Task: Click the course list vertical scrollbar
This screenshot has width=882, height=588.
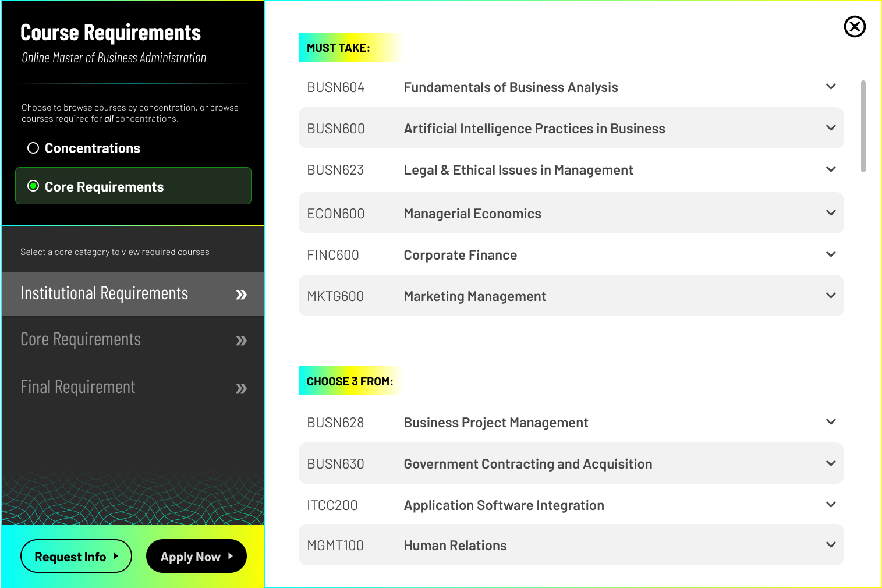Action: coord(863,126)
